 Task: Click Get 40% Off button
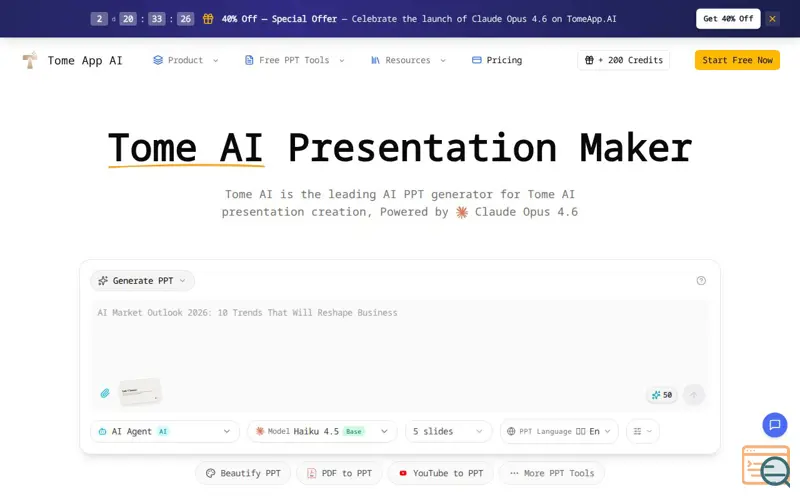[x=728, y=19]
